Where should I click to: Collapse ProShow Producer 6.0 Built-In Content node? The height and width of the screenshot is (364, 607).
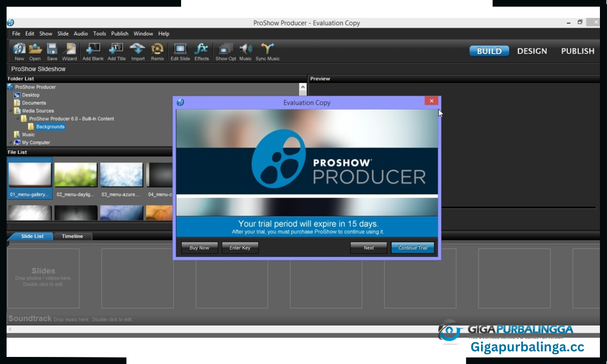tap(17, 119)
